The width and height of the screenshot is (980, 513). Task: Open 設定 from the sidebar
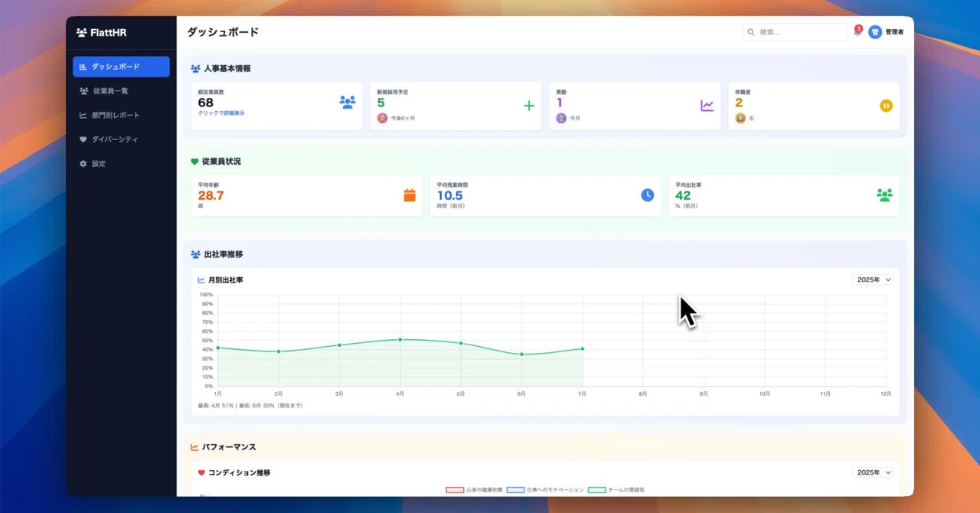tap(121, 164)
